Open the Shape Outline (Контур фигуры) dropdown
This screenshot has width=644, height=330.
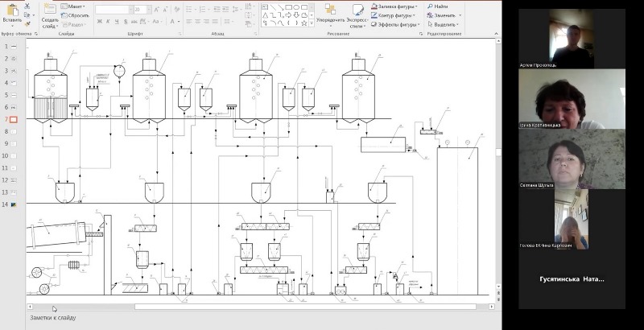pyautogui.click(x=395, y=15)
